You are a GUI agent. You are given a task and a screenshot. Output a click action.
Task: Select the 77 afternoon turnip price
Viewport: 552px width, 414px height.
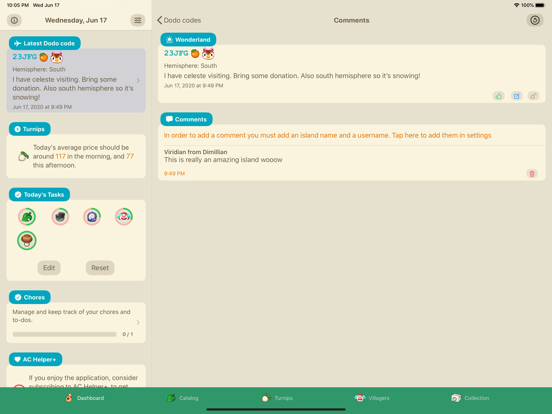130,156
